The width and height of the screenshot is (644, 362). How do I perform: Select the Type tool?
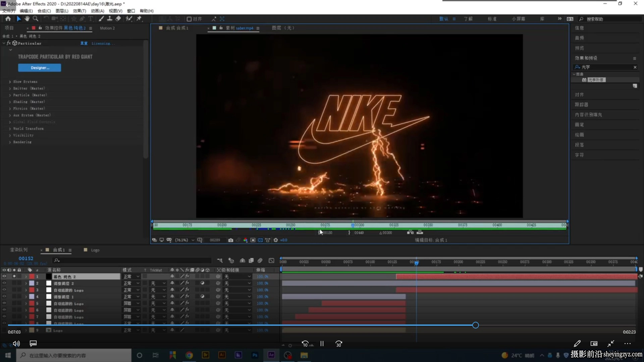[91, 19]
